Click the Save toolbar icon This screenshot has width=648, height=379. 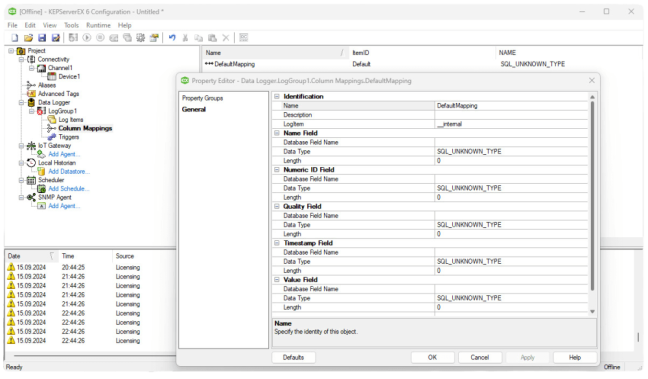point(42,38)
